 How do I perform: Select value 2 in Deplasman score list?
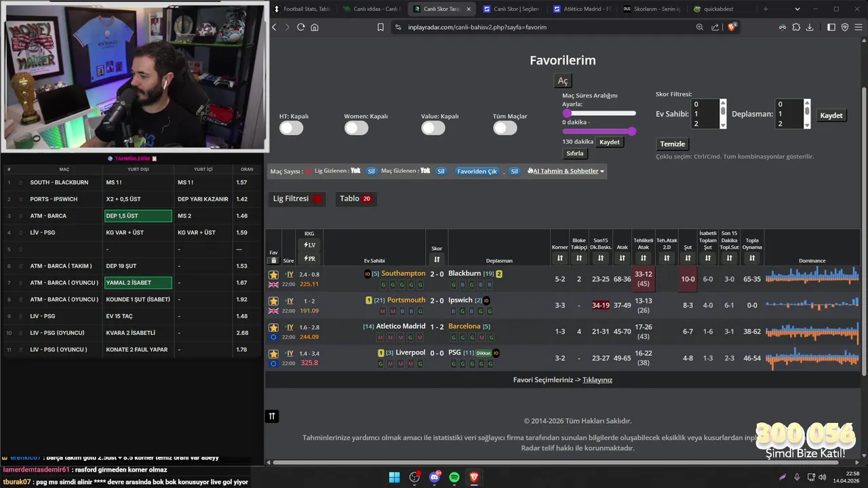pos(789,123)
